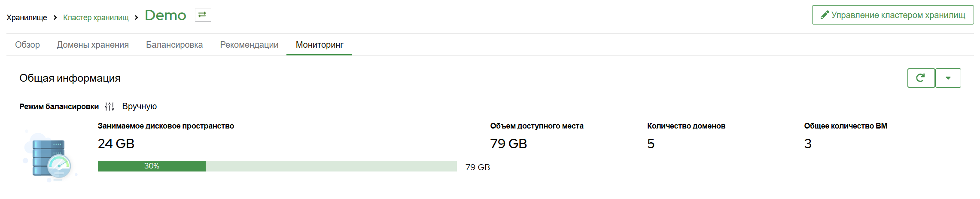Screen dimensions: 980x199
Task: Click the breadcrumb chevron before Demo
Action: click(137, 18)
